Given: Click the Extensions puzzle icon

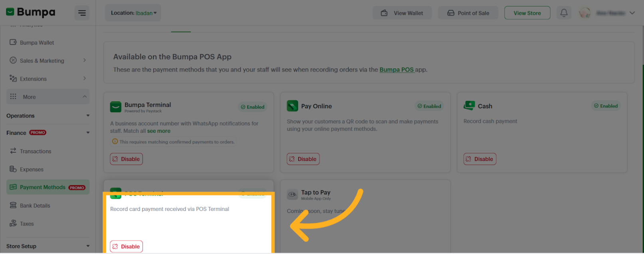Looking at the screenshot, I should [13, 78].
